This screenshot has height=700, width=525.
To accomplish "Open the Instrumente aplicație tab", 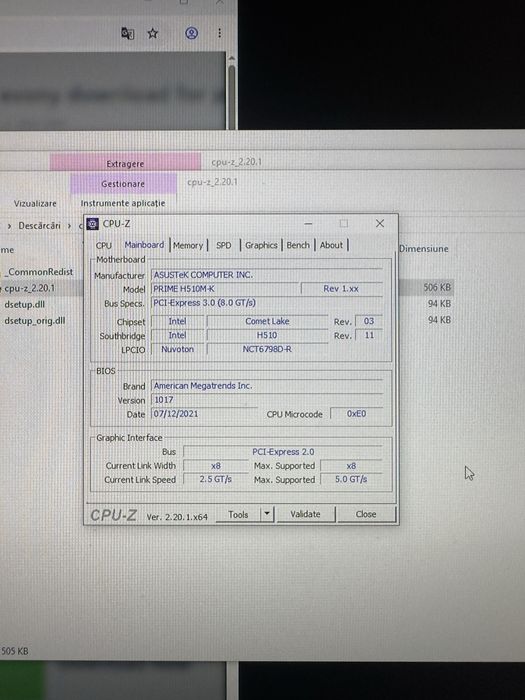I will coord(123,203).
